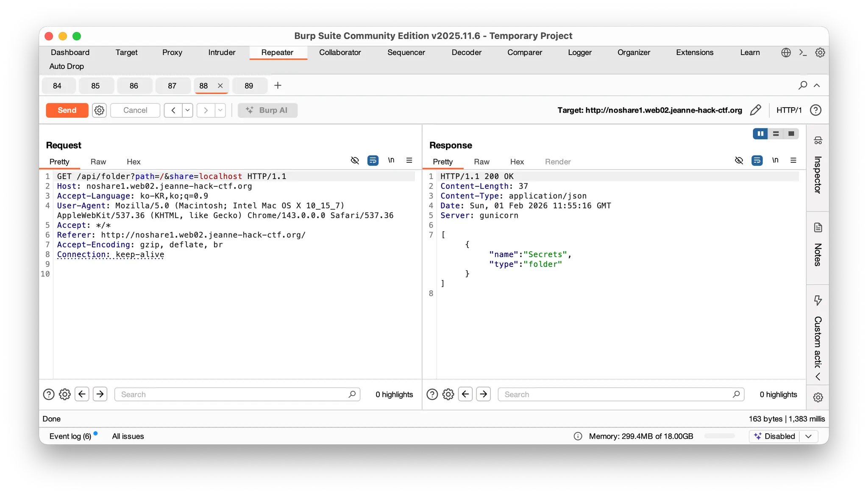Open Burp settings gear top right

(x=820, y=53)
